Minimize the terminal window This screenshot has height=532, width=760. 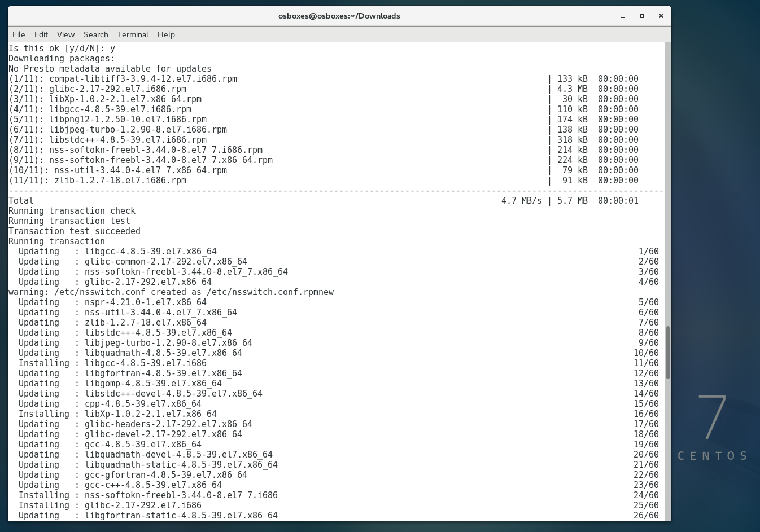[623, 16]
